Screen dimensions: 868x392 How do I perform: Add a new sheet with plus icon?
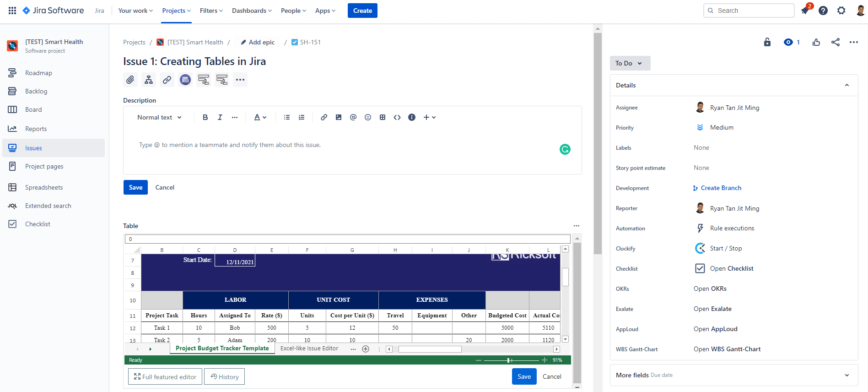(366, 349)
